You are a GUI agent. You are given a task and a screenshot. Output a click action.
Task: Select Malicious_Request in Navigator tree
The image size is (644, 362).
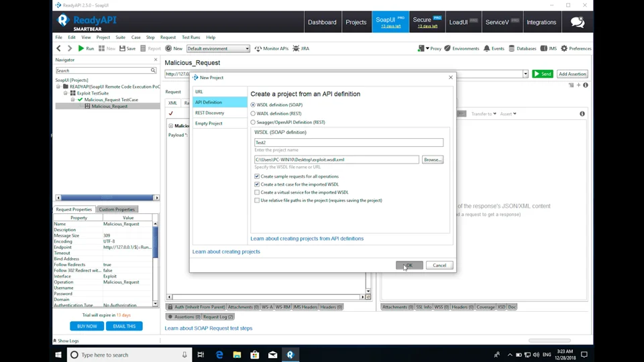(109, 107)
